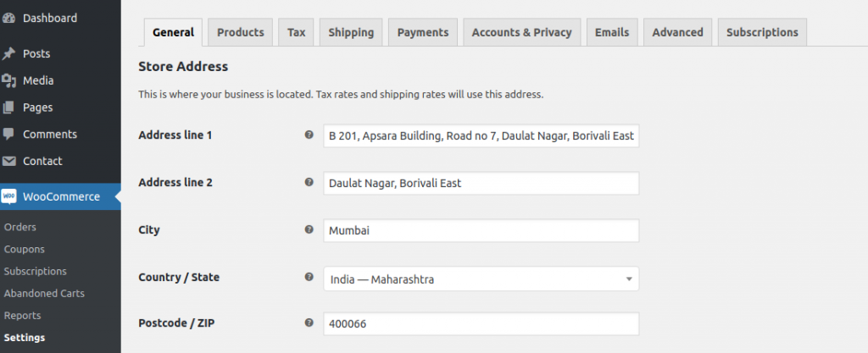Viewport: 868px width, 353px height.
Task: Click the Pages icon in sidebar
Action: [x=9, y=108]
